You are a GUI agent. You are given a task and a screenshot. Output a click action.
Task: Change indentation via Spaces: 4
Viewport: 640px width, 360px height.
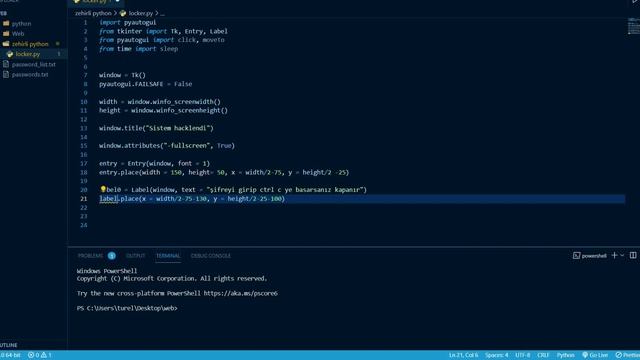pyautogui.click(x=497, y=355)
